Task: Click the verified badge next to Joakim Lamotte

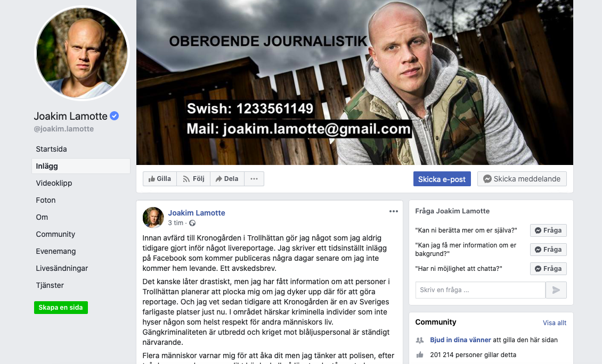Action: pos(115,115)
